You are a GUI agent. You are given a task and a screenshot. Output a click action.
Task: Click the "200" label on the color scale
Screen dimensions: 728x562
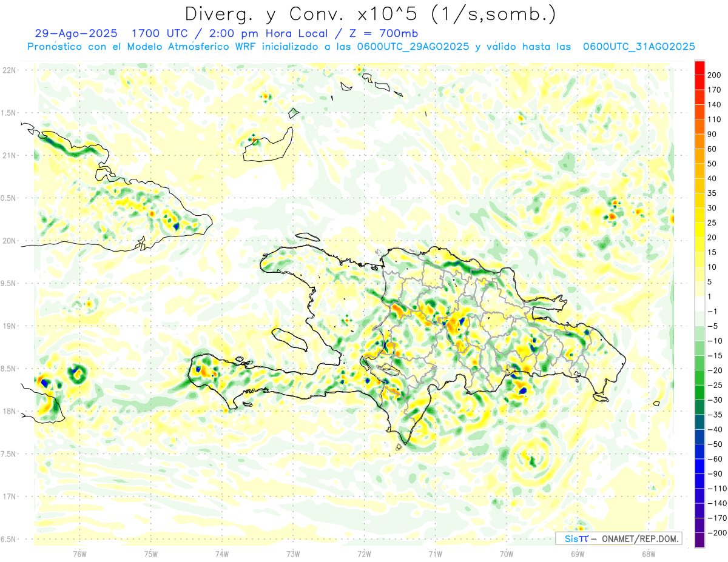coord(715,75)
